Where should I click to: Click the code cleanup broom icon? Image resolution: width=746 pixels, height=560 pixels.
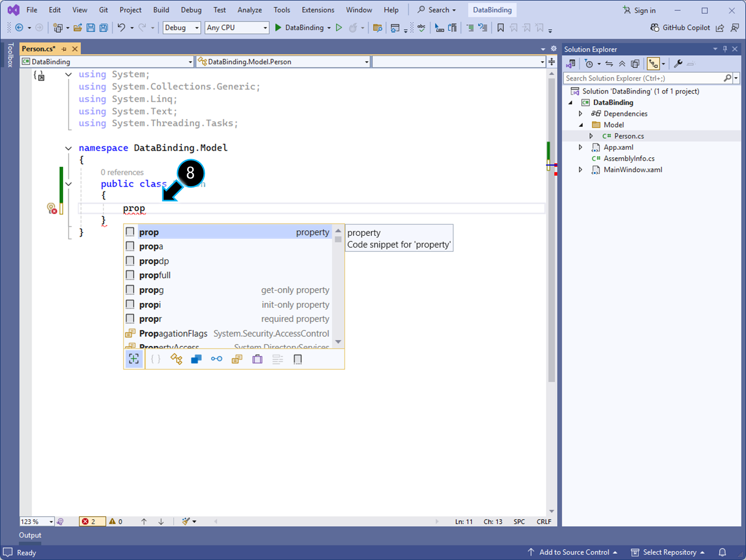186,521
